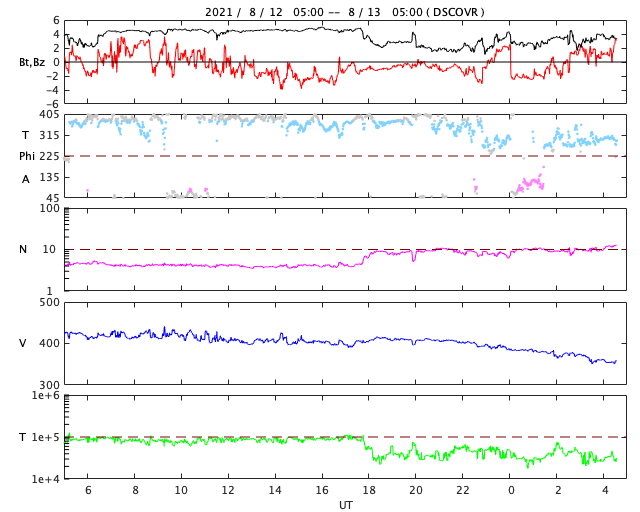Click the 10 density axis value
The image size is (640, 512).
click(x=49, y=249)
